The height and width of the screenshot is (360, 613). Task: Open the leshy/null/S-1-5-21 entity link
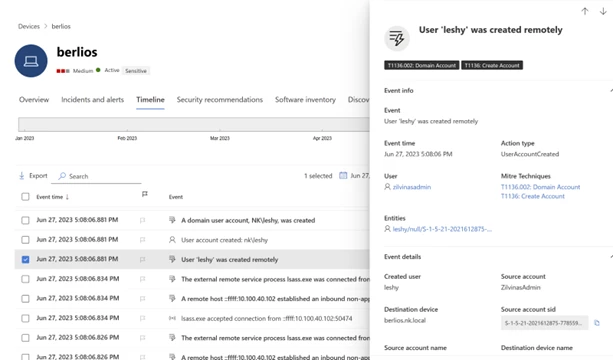[442, 229]
